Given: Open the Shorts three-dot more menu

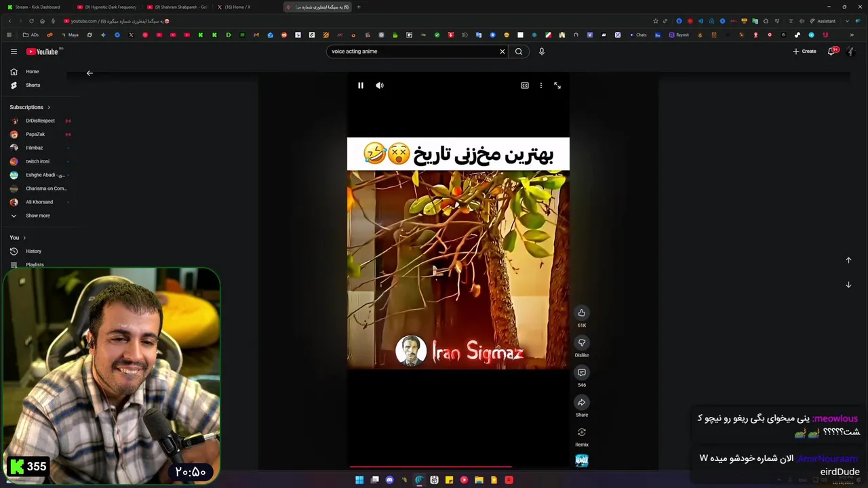Looking at the screenshot, I should [x=540, y=85].
